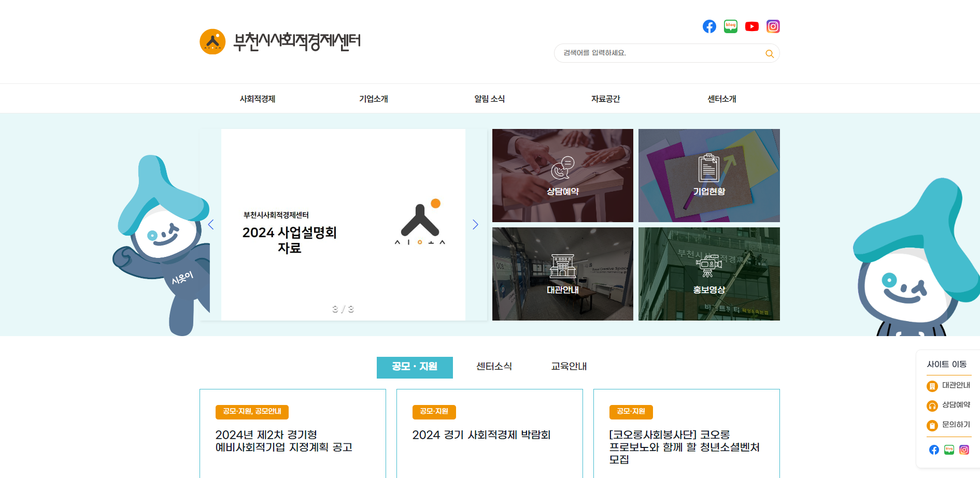Image resolution: width=980 pixels, height=478 pixels.
Task: Click the search magnifier icon
Action: pyautogui.click(x=770, y=53)
